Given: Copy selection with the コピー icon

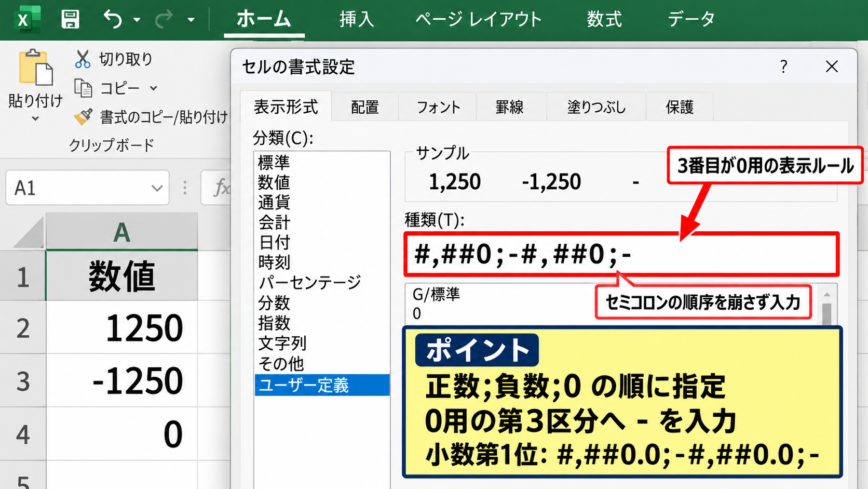Looking at the screenshot, I should pyautogui.click(x=83, y=88).
